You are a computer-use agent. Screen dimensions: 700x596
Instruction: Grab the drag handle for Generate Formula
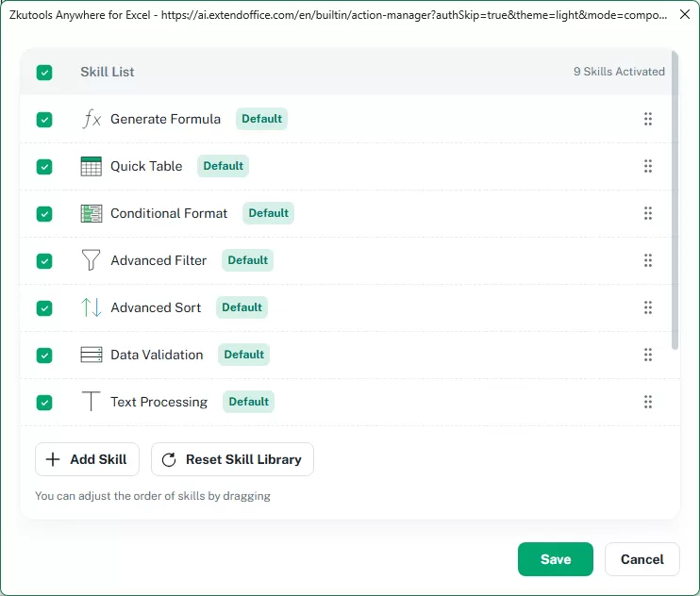pyautogui.click(x=648, y=119)
